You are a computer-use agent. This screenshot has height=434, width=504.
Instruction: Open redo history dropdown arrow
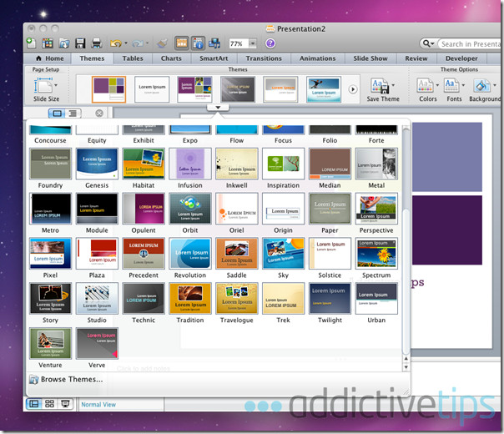coord(147,43)
